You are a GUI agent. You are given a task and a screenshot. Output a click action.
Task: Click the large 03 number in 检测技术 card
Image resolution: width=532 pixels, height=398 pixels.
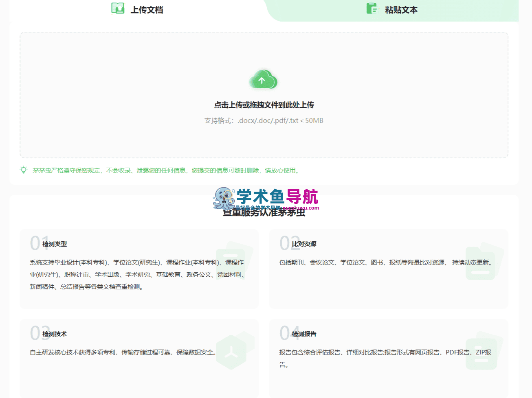click(x=40, y=333)
